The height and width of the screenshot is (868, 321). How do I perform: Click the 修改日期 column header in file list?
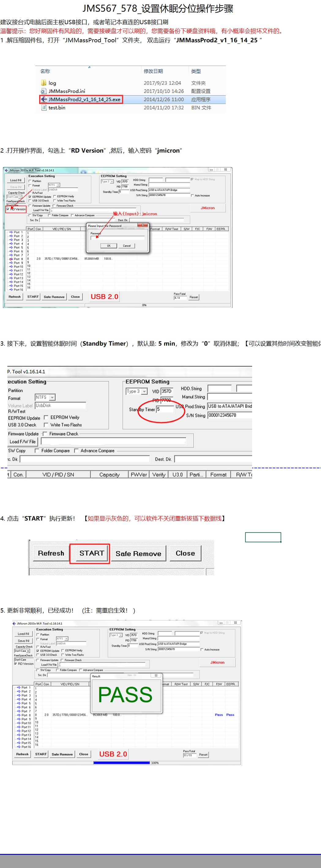click(153, 71)
